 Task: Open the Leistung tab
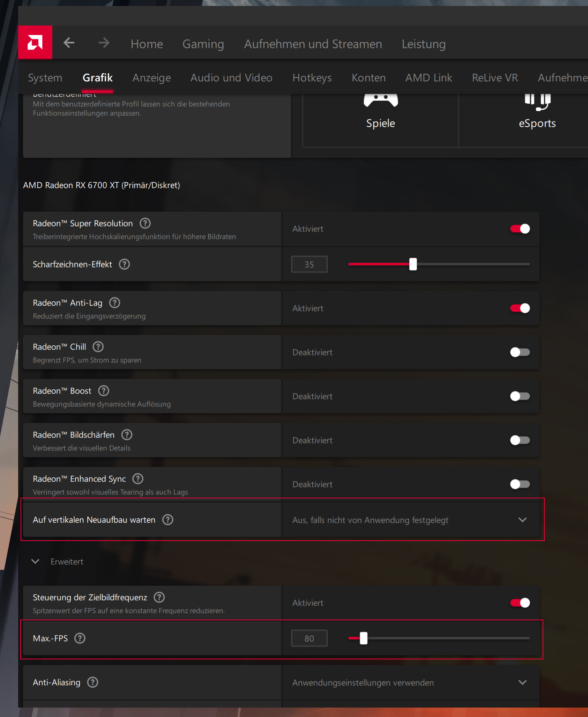click(x=424, y=44)
